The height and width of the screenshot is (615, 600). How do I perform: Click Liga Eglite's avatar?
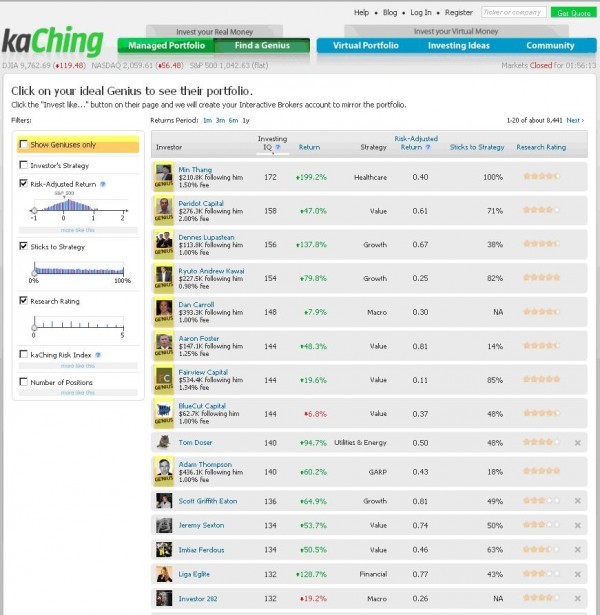(164, 574)
